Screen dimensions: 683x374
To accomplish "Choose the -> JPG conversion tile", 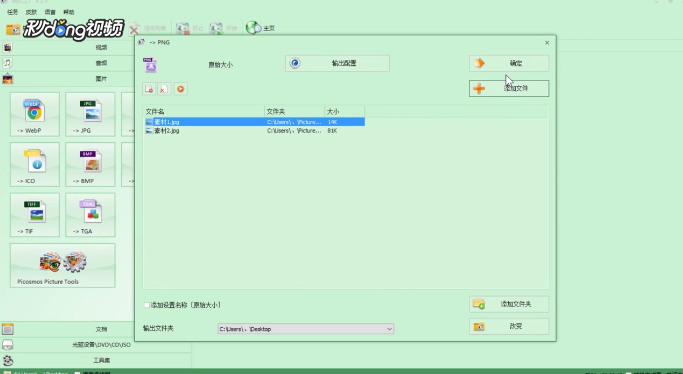I will click(x=90, y=115).
